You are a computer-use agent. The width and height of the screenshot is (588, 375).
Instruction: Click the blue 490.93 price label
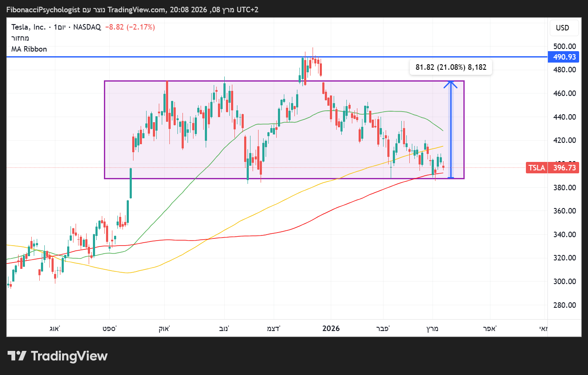pyautogui.click(x=564, y=57)
